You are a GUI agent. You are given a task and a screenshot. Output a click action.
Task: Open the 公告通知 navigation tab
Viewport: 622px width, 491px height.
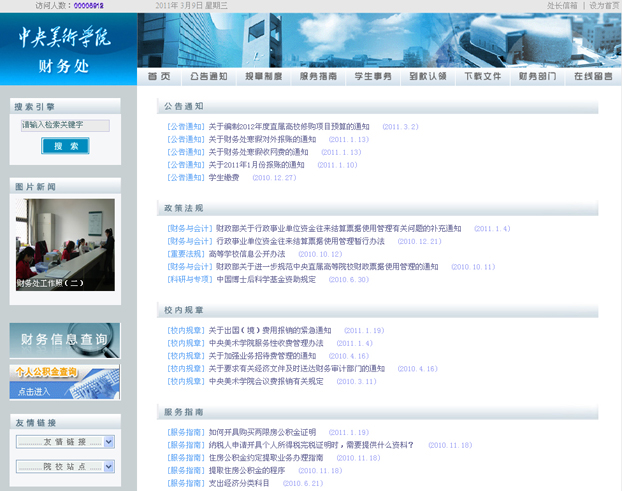point(208,76)
